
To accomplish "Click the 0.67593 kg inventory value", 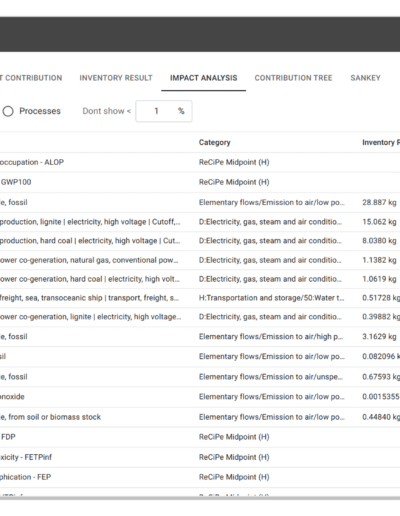I will coord(381,377).
